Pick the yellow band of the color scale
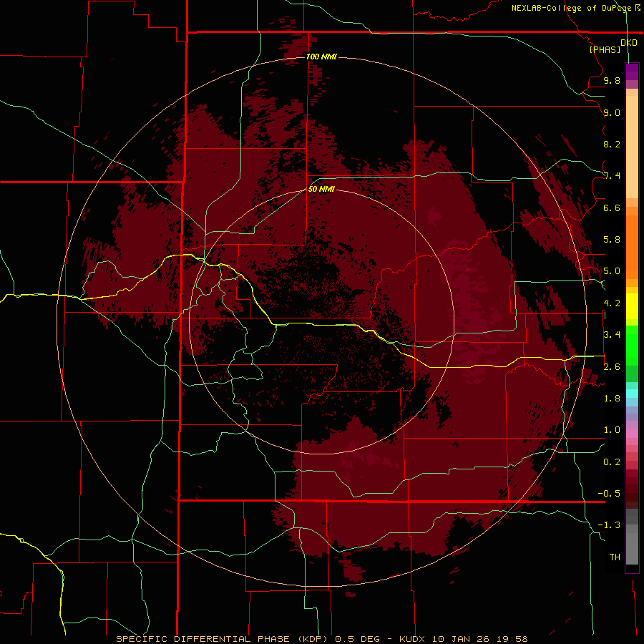The image size is (644, 644). [632, 306]
